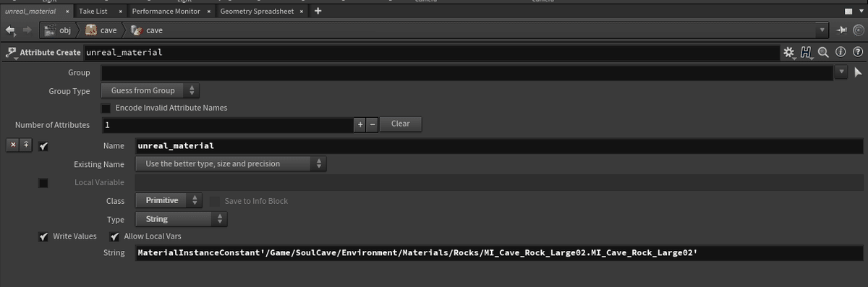Go forward with the right navigation arrow
868x287 pixels.
point(27,30)
